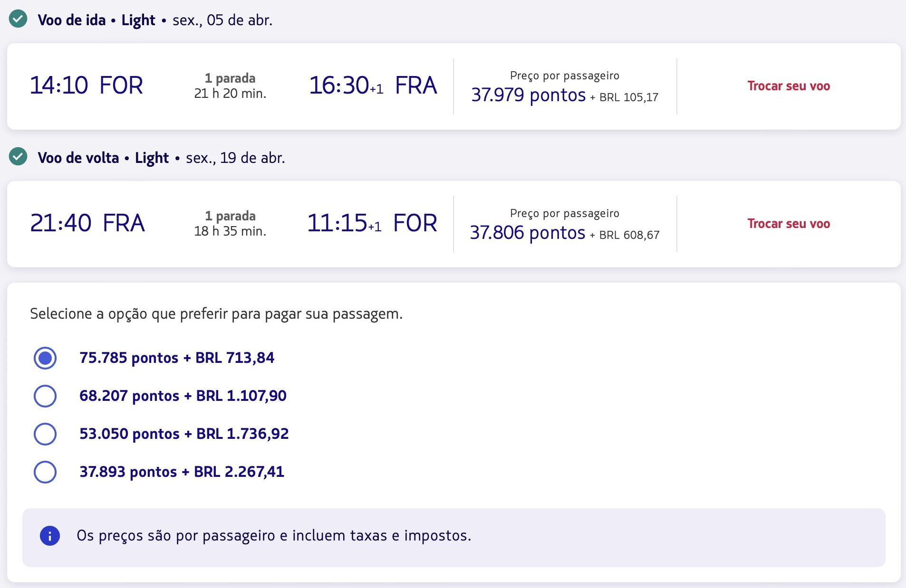The height and width of the screenshot is (588, 906).
Task: Click the 37.806 pontos return price
Action: tap(527, 233)
